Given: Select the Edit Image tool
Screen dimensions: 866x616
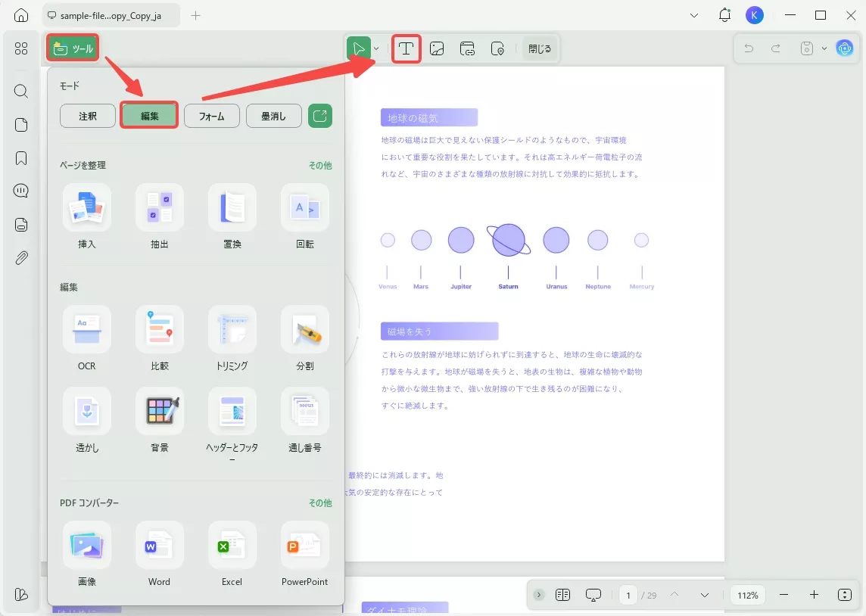Looking at the screenshot, I should click(437, 48).
